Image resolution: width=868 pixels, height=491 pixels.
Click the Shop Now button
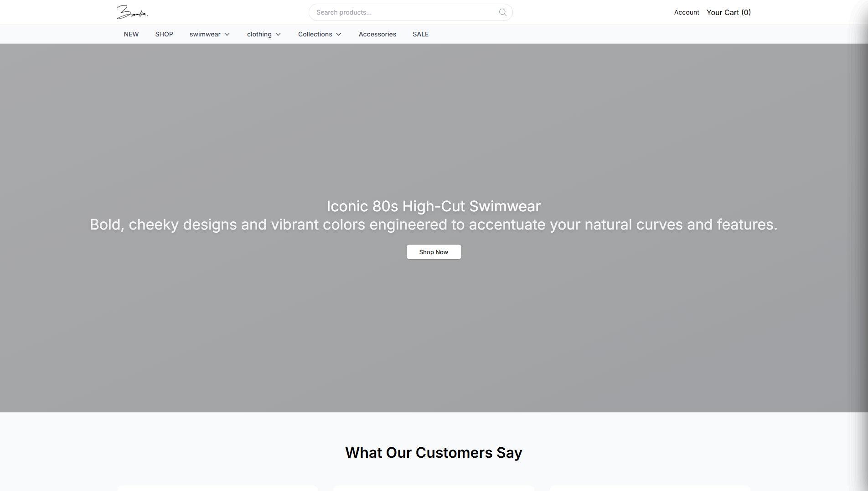[434, 252]
